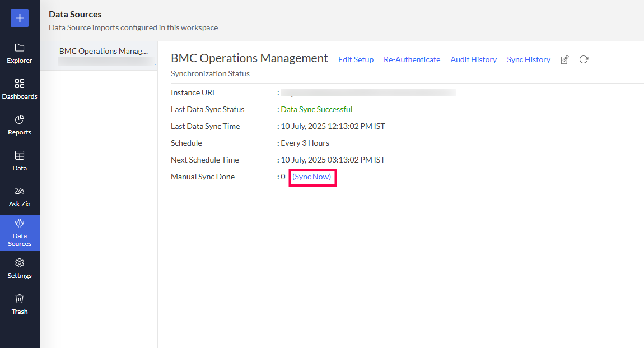Select BMC Operations Manag... in data source list
Viewport: 644px width, 348px height.
104,51
